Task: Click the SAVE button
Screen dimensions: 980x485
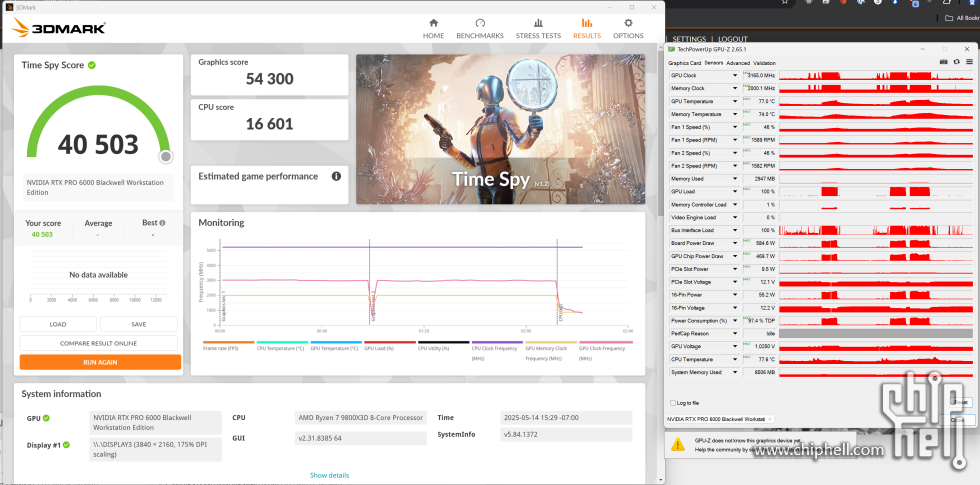Action: tap(139, 324)
